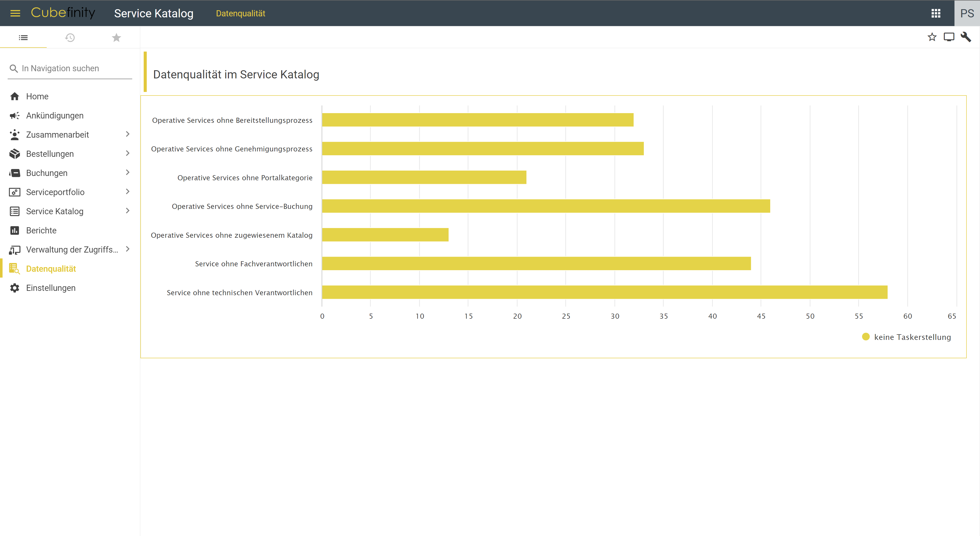Switch to the favorites star tab

point(116,37)
